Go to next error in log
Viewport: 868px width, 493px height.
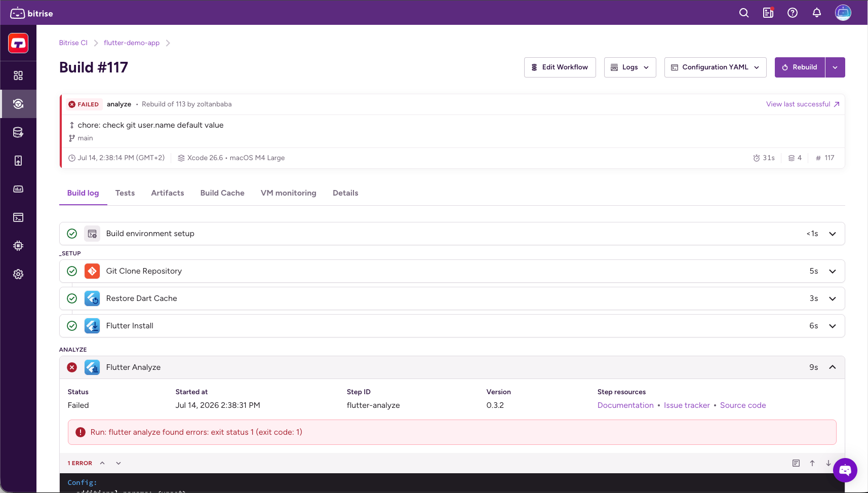[119, 463]
